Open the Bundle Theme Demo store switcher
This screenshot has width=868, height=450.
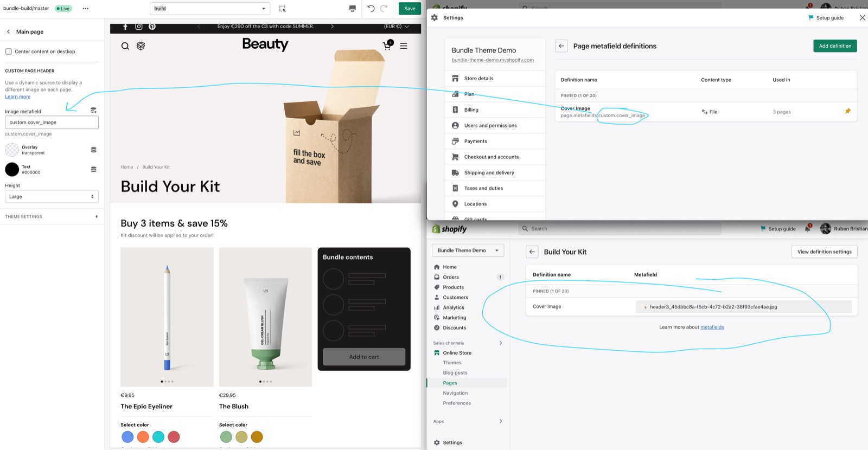(x=468, y=250)
